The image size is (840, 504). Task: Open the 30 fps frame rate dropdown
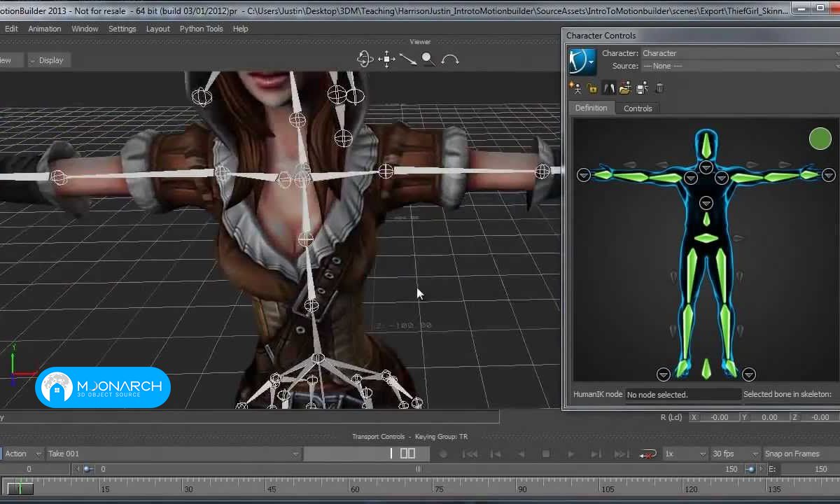pyautogui.click(x=735, y=454)
